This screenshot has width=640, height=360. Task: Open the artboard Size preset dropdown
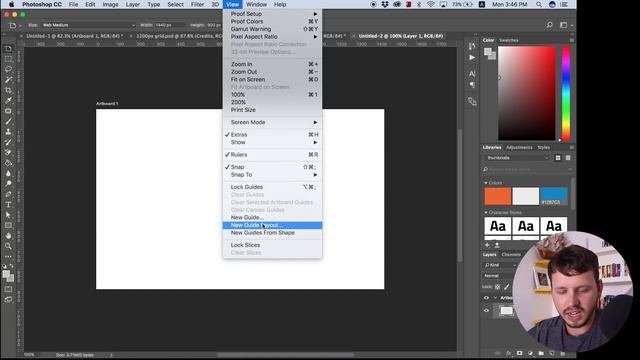coord(88,25)
